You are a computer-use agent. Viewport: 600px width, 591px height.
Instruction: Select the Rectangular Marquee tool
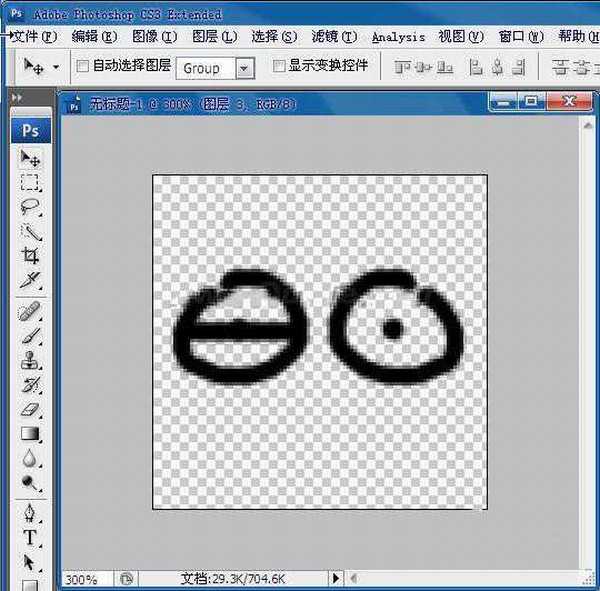[x=31, y=182]
